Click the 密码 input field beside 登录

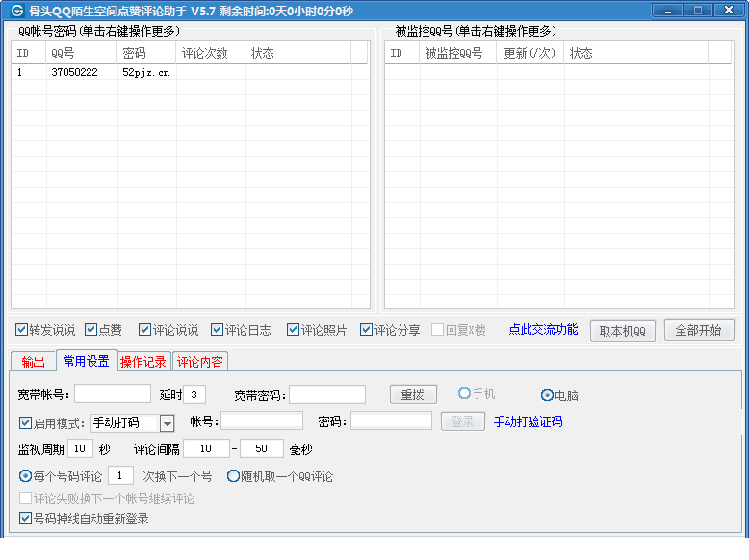click(391, 421)
